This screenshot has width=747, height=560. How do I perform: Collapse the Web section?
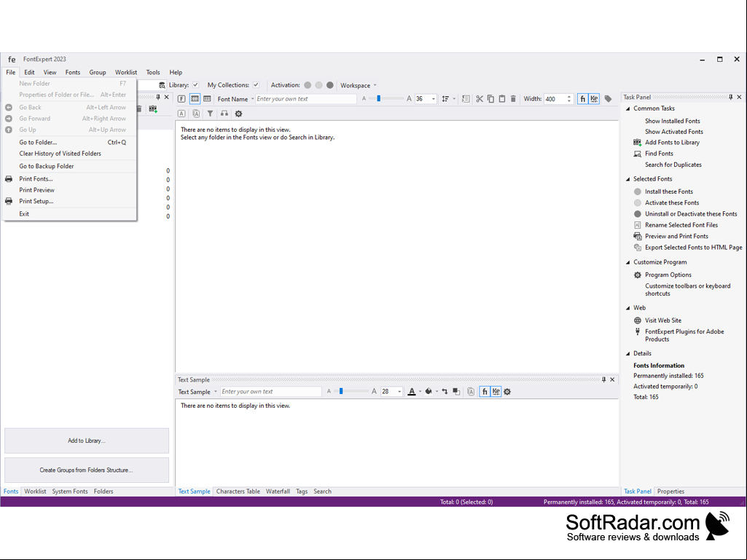tap(628, 308)
